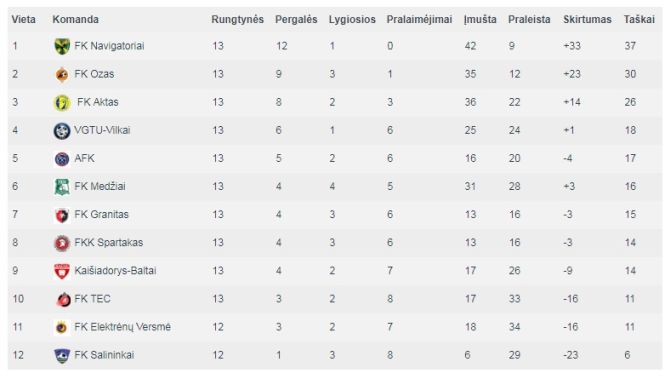Click the FK Granitas shield logo

click(62, 215)
